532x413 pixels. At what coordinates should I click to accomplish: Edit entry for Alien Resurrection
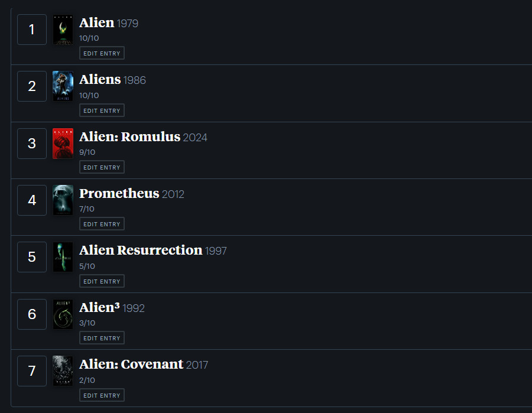(x=102, y=281)
